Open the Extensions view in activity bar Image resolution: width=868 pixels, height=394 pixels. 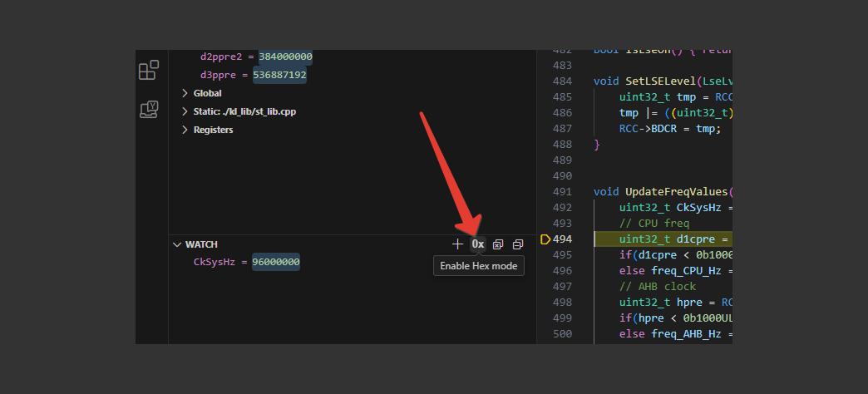[148, 71]
